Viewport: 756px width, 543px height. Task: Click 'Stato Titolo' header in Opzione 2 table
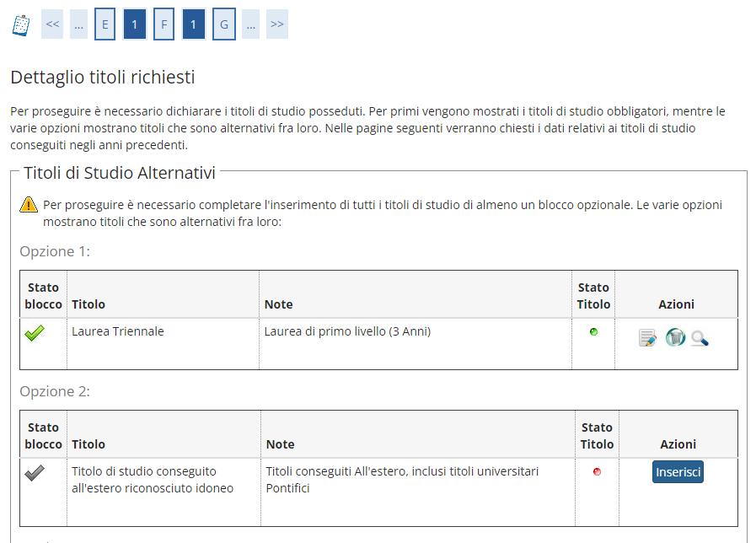click(597, 435)
